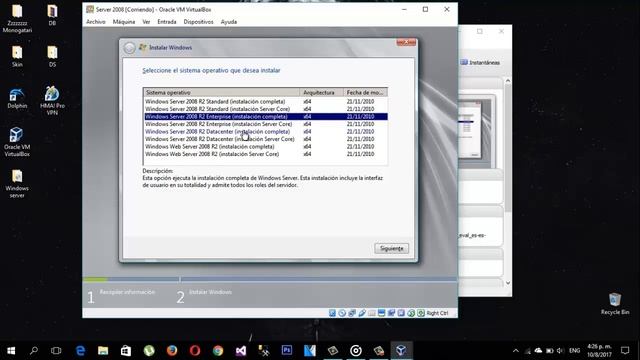The image size is (640, 360).
Task: Open the Máquina menu
Action: click(x=124, y=22)
